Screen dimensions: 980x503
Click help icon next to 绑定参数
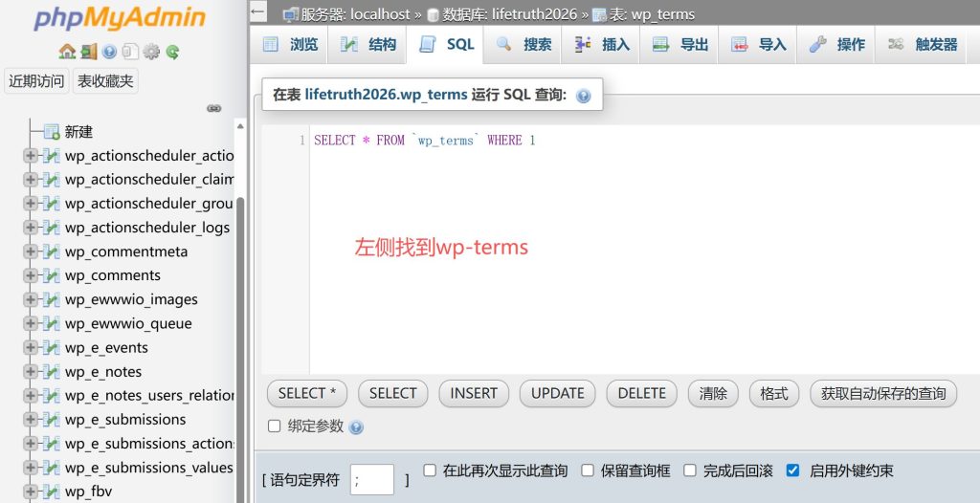pyautogui.click(x=356, y=427)
